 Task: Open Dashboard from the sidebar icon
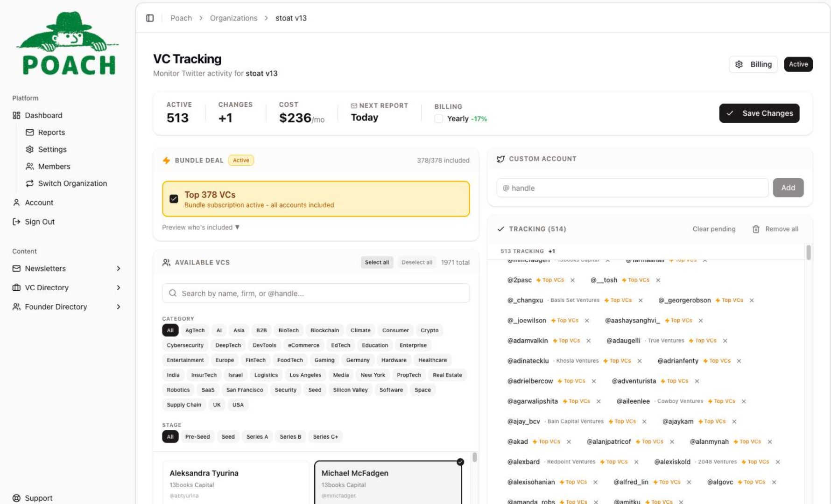16,115
